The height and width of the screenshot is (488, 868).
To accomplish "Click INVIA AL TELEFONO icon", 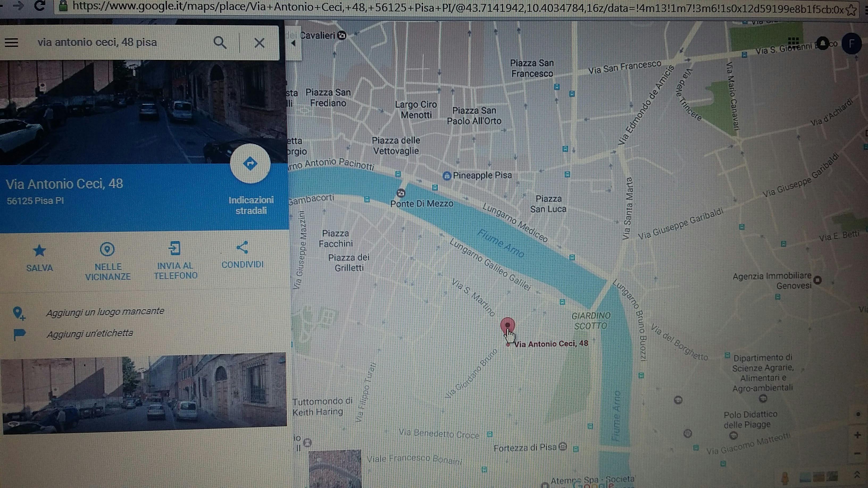I will pyautogui.click(x=175, y=249).
